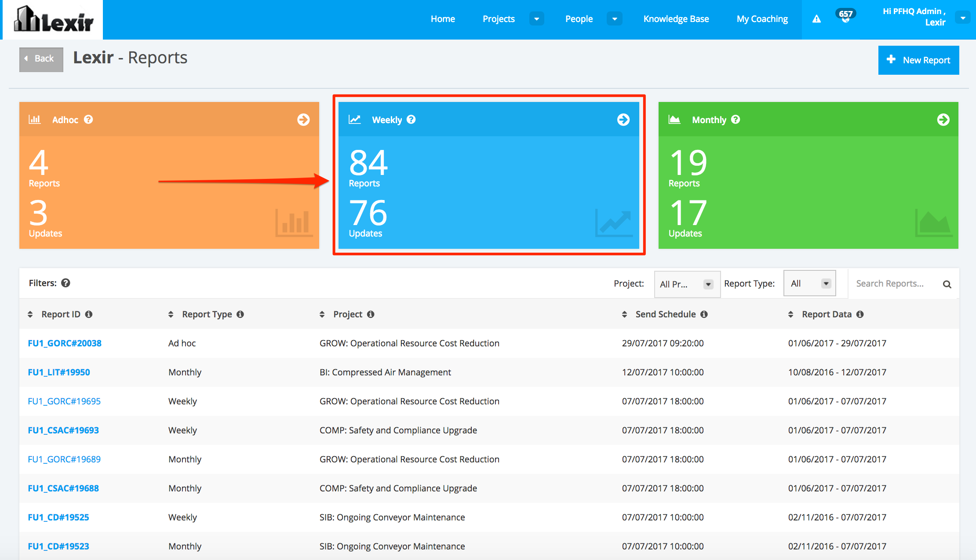Click the search magnifier icon
Screen dimensions: 976x560
click(x=947, y=284)
